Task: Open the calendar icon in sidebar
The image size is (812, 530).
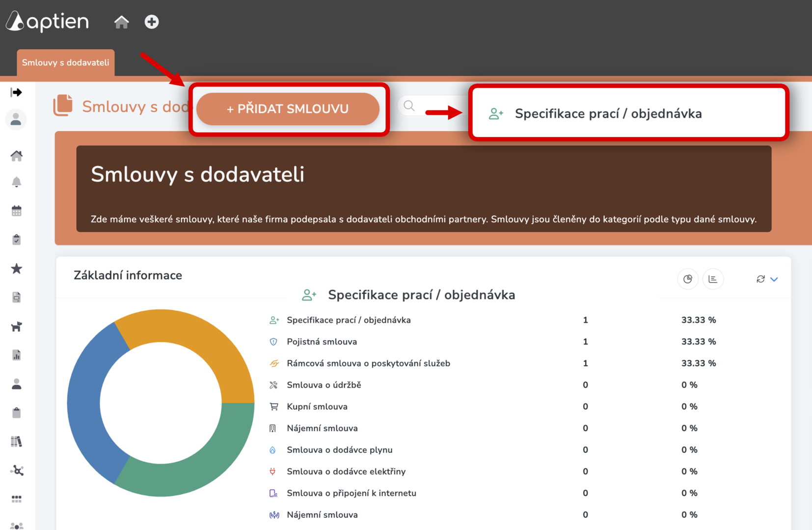Action: click(x=16, y=211)
